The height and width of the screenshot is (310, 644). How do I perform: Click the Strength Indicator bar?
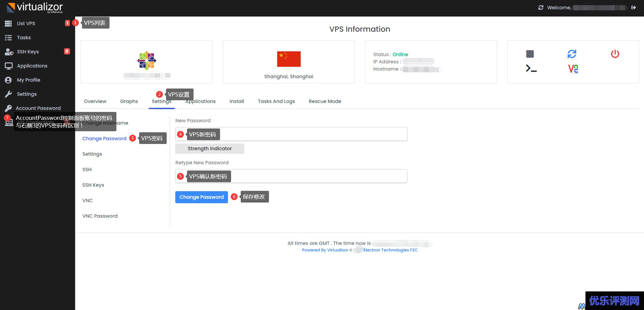pyautogui.click(x=210, y=148)
